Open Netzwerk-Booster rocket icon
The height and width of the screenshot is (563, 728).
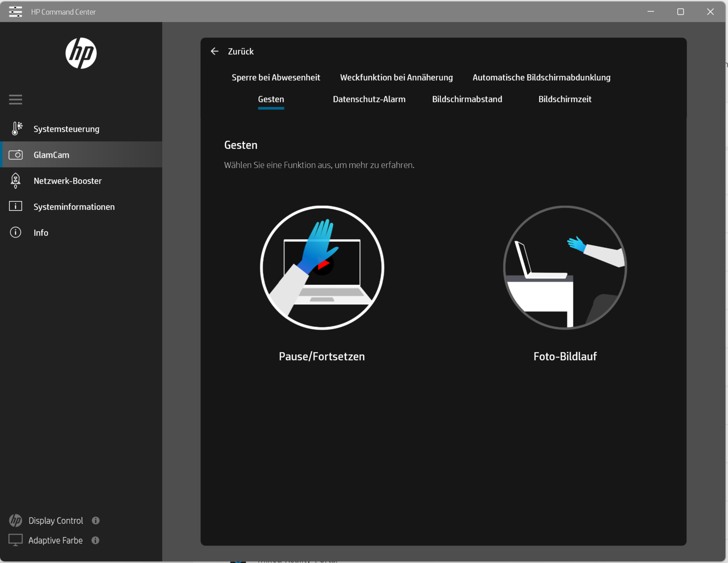click(15, 181)
